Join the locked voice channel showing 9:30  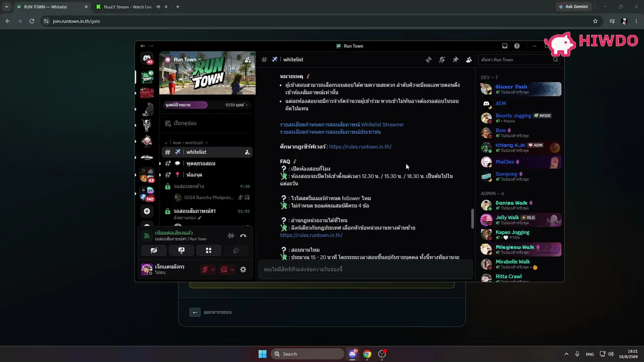click(x=206, y=186)
